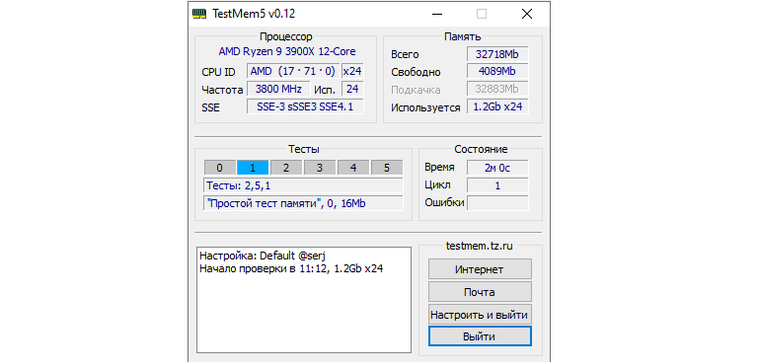Click the Ошибки label

[444, 203]
